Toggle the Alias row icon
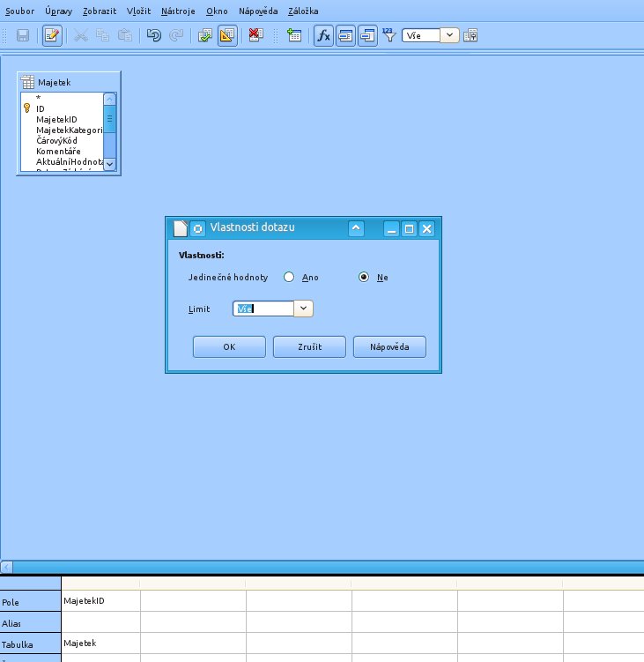The height and width of the screenshot is (662, 644). [x=367, y=35]
